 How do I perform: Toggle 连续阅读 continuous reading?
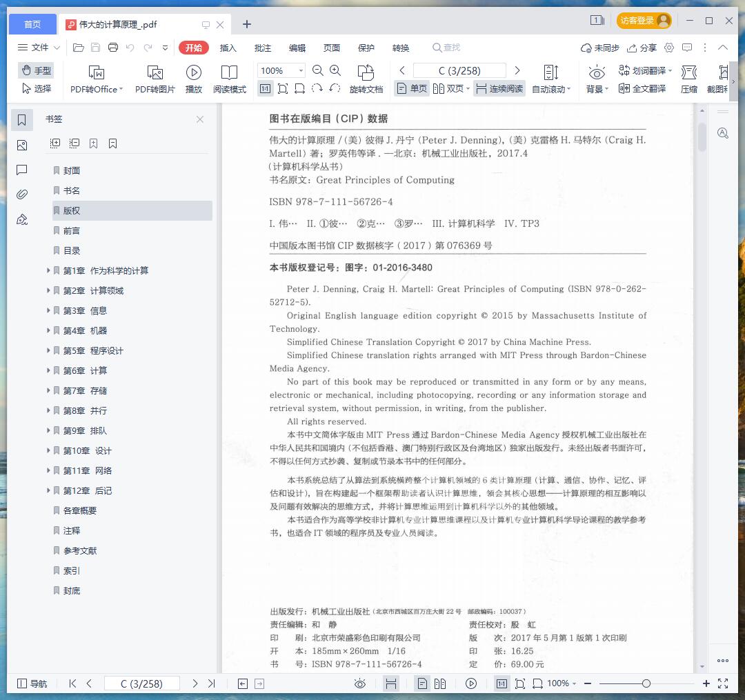click(x=499, y=89)
